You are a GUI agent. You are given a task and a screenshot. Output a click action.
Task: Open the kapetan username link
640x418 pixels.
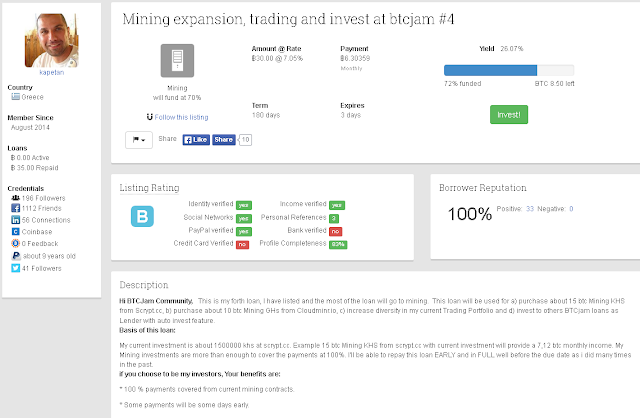pos(51,72)
